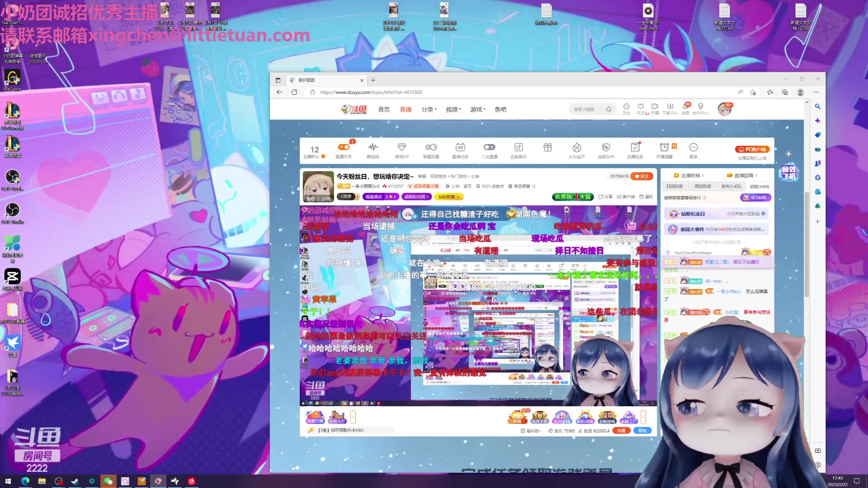Image resolution: width=868 pixels, height=488 pixels.
Task: Open the 消息 notification bell
Action: coord(685,107)
